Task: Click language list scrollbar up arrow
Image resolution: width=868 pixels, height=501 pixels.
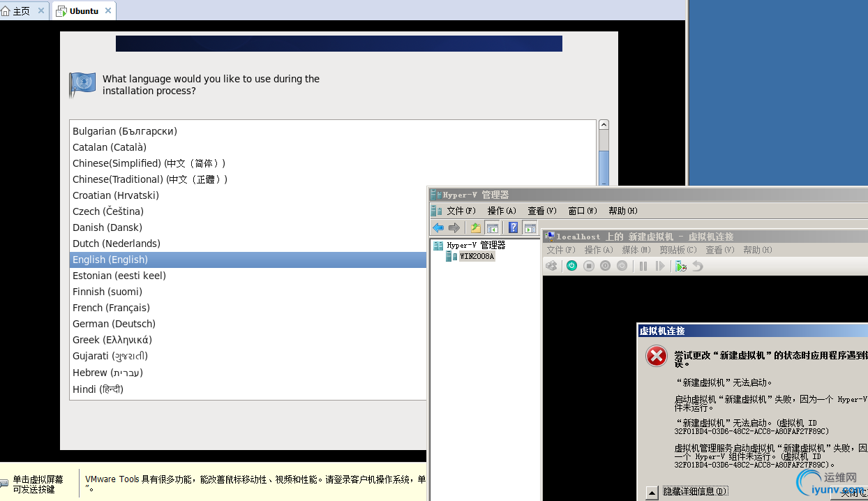Action: click(604, 125)
